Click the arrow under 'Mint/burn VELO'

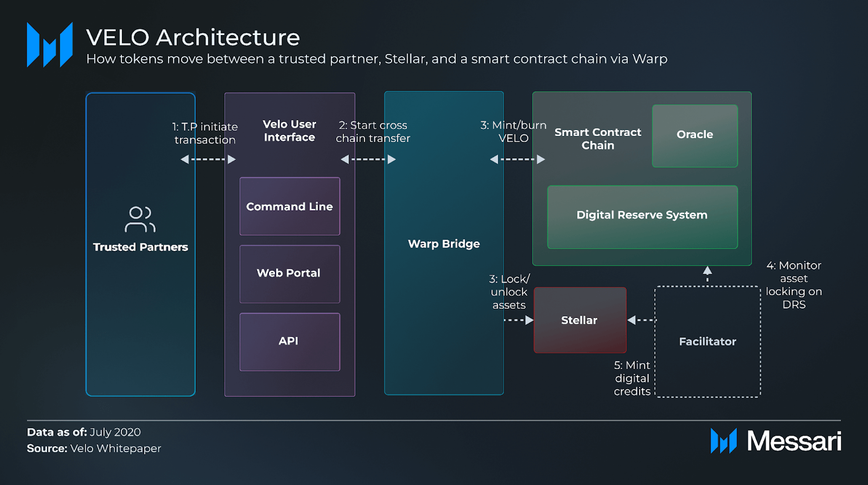click(x=517, y=159)
